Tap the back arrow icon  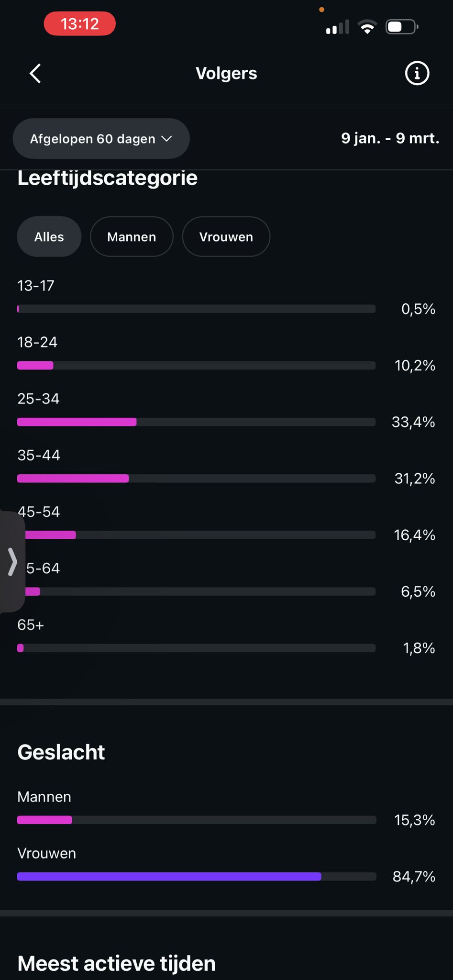click(35, 74)
